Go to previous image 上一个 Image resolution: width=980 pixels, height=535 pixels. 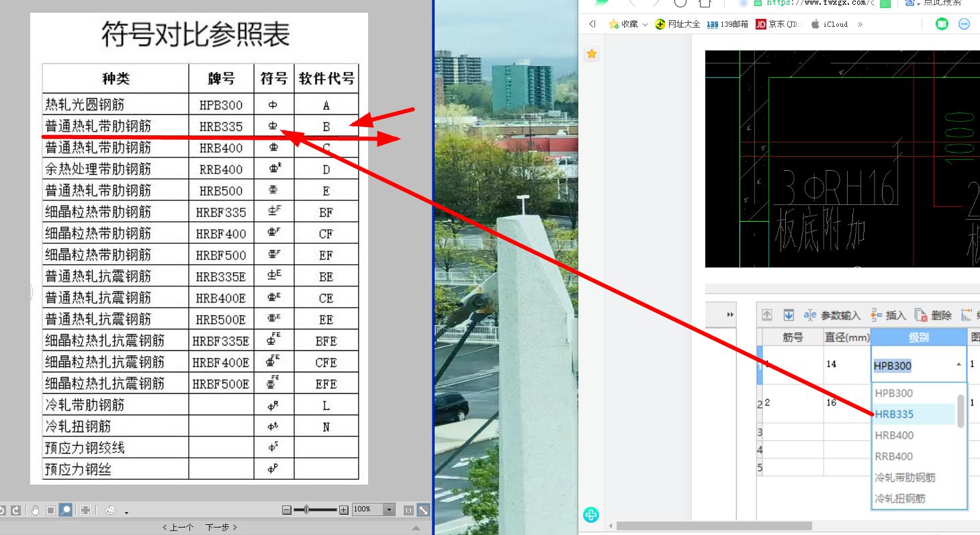coord(178,528)
